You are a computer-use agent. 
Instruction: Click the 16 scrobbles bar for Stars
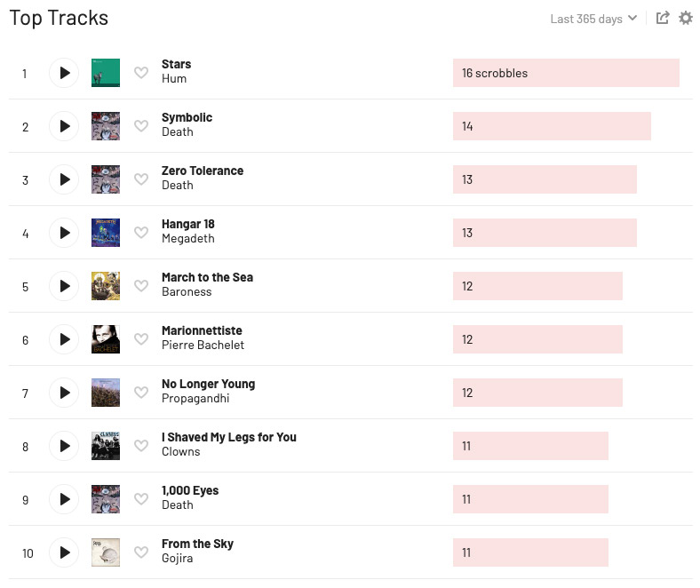[566, 73]
